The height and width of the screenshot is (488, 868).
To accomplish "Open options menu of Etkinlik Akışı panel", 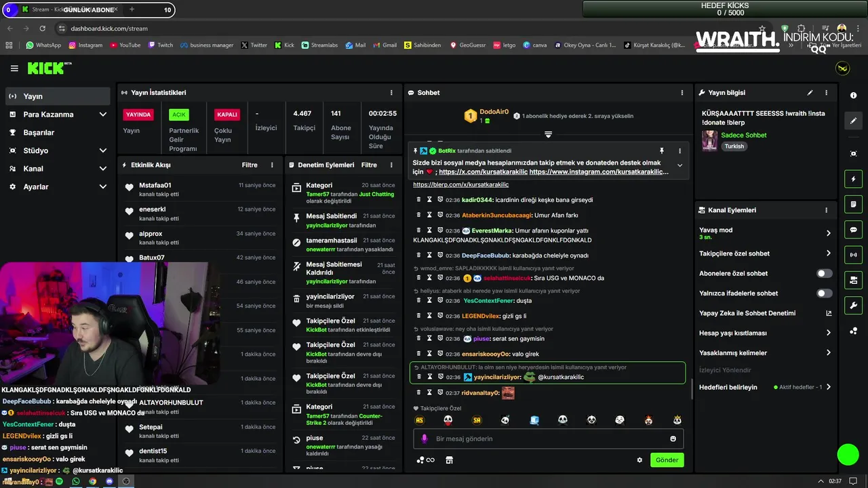I will point(273,165).
